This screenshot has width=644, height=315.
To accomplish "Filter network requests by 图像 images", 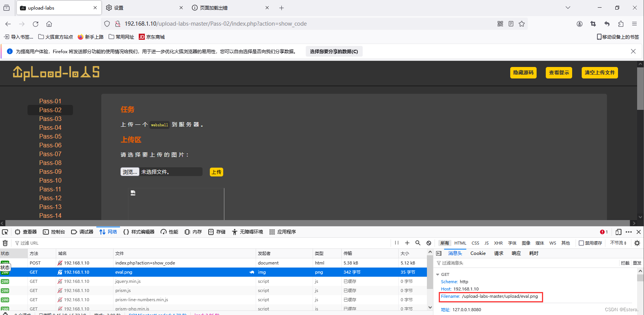I will coord(526,243).
